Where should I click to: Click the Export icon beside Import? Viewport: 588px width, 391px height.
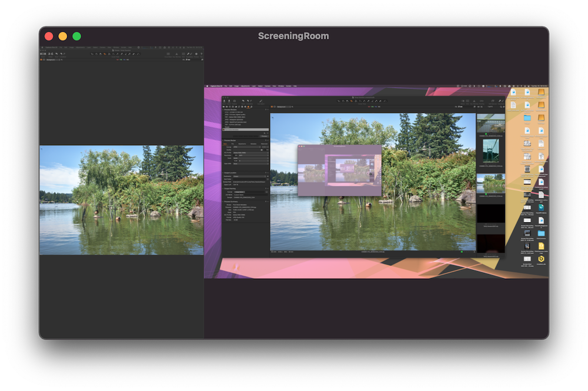(230, 101)
